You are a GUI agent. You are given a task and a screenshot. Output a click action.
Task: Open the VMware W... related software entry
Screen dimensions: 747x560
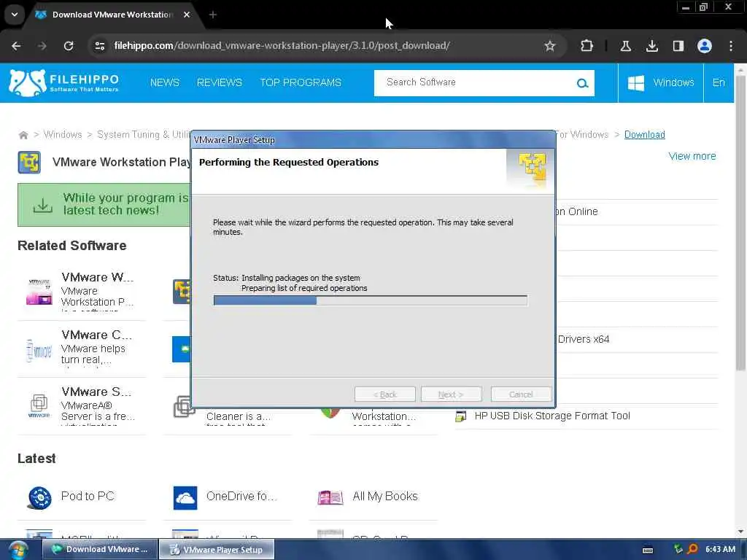pyautogui.click(x=97, y=277)
